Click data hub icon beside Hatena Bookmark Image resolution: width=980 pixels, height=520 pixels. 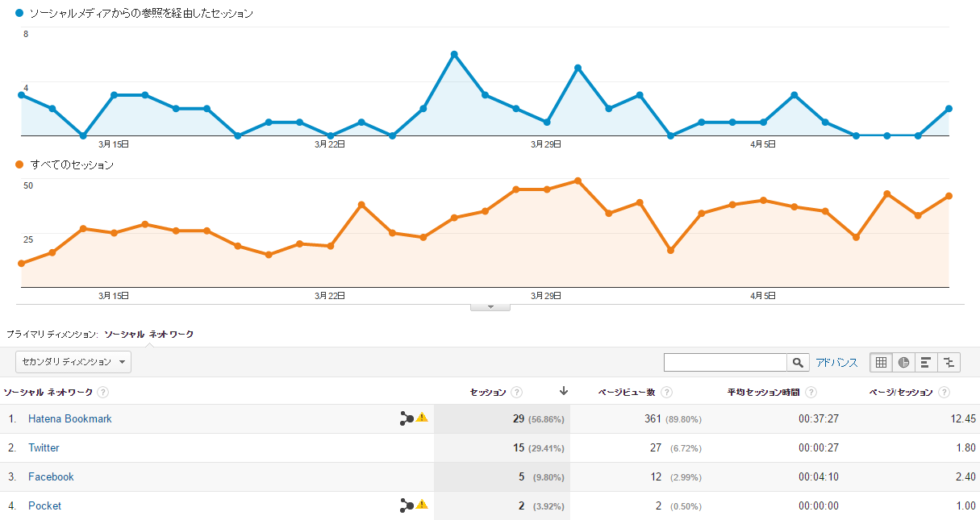pyautogui.click(x=407, y=418)
